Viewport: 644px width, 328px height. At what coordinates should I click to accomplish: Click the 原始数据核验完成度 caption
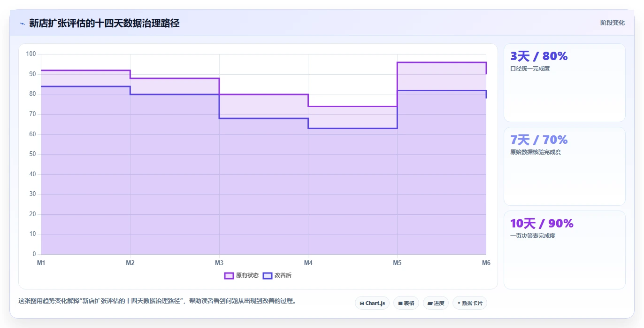[536, 152]
